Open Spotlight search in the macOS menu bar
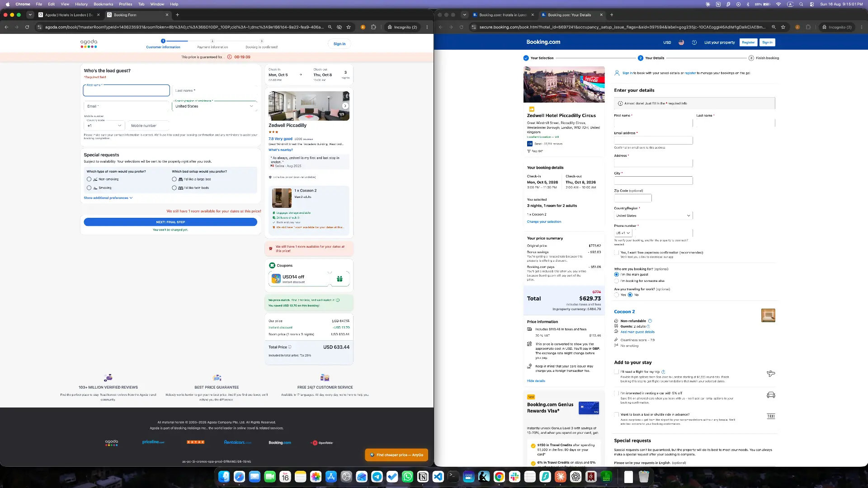This screenshot has height=488, width=868. pyautogui.click(x=801, y=4)
